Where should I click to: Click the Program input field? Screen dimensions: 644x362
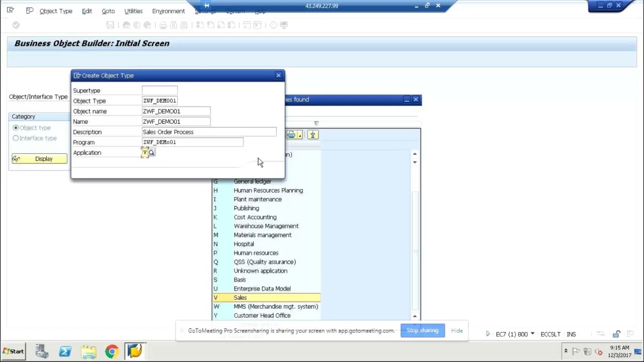[193, 142]
